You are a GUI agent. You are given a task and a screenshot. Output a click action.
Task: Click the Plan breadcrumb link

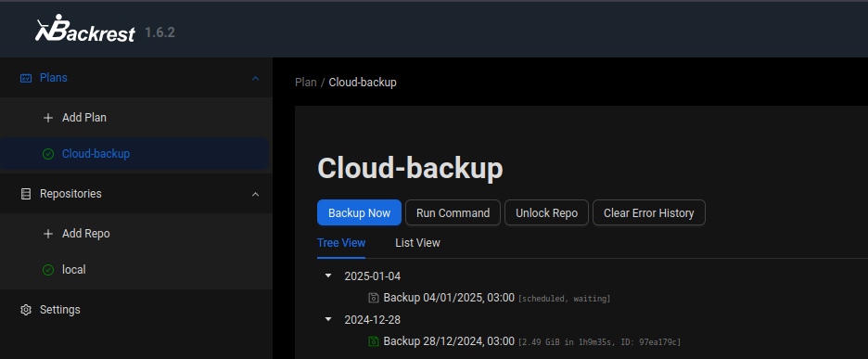point(306,83)
